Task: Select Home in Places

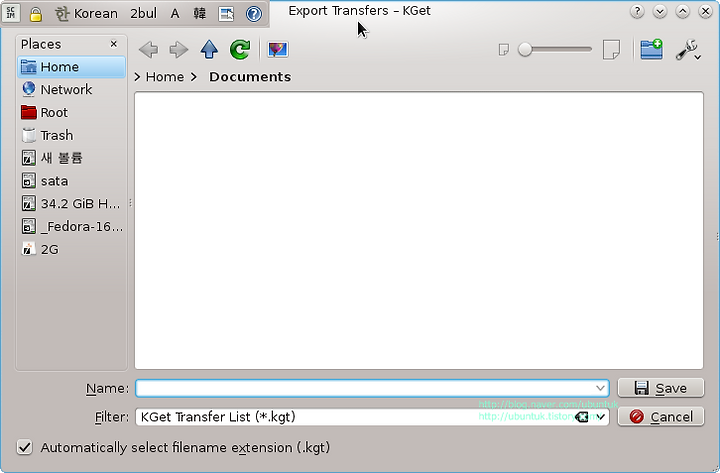Action: coord(71,67)
